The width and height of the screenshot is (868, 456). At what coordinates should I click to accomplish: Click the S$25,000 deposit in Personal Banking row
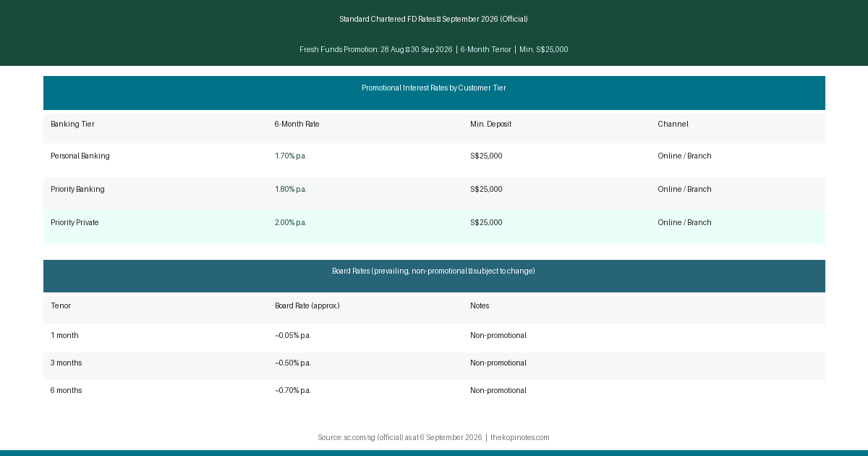click(486, 156)
